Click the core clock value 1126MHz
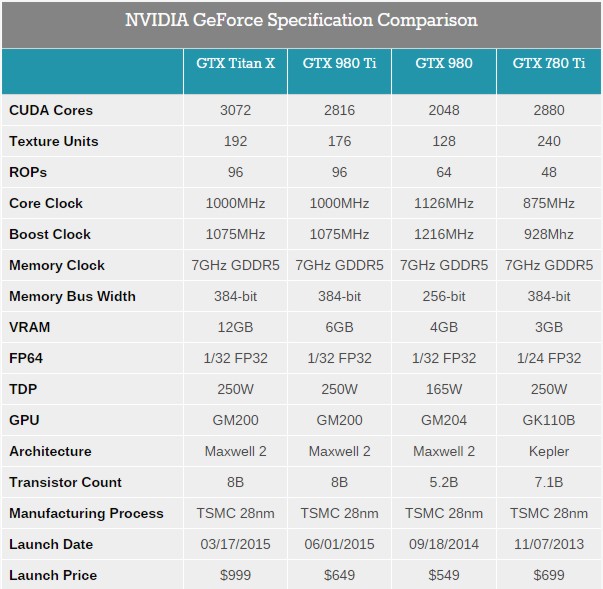The image size is (603, 589). (444, 203)
